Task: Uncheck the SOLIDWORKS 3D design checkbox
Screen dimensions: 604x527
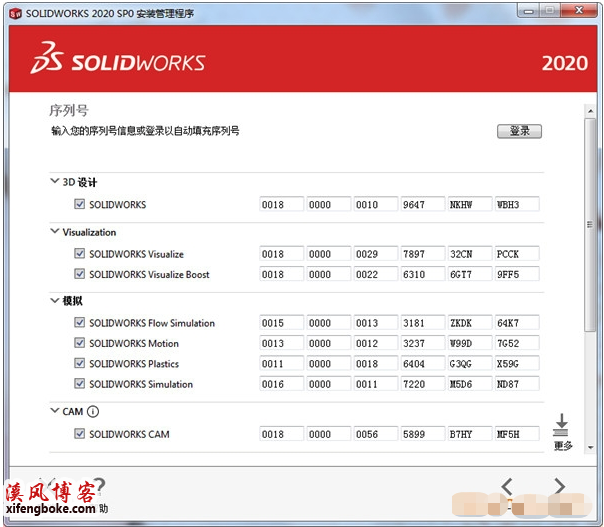Action: pos(79,204)
